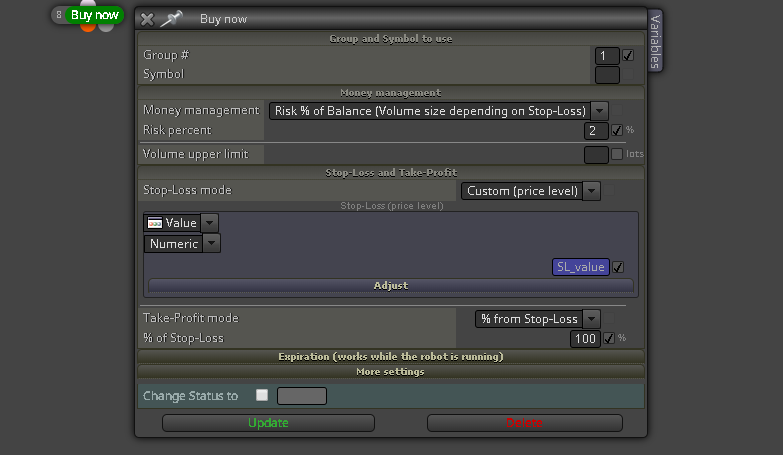This screenshot has height=455, width=783.
Task: Click the block number 8 badge
Action: (59, 15)
